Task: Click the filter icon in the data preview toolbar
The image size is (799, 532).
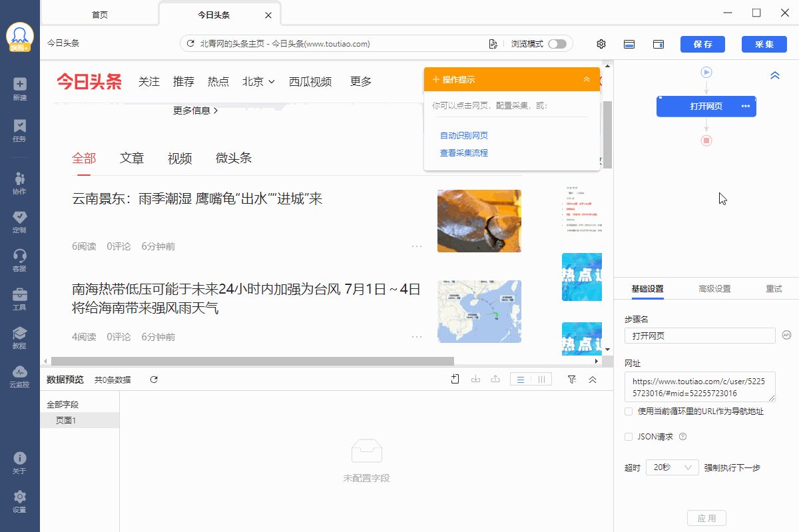Action: 572,380
